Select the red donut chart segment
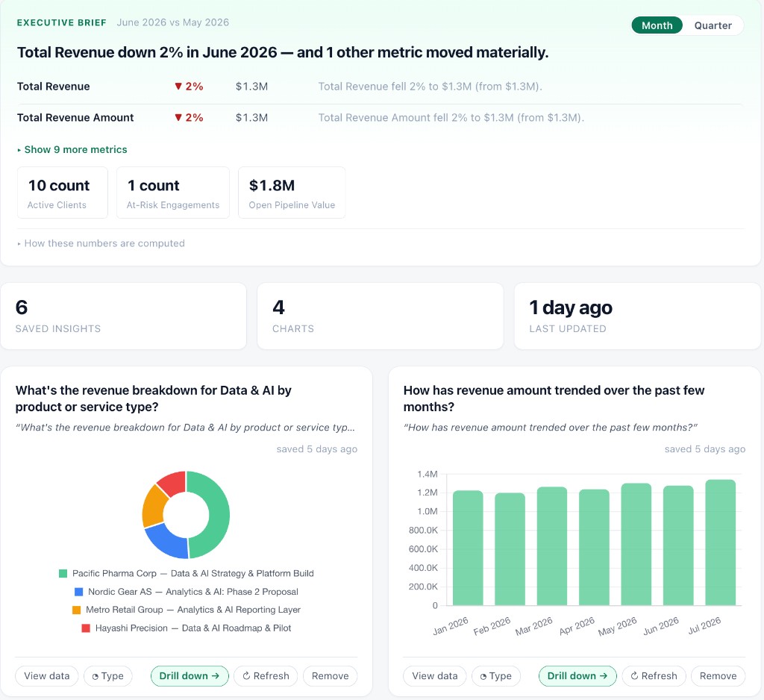 [173, 482]
